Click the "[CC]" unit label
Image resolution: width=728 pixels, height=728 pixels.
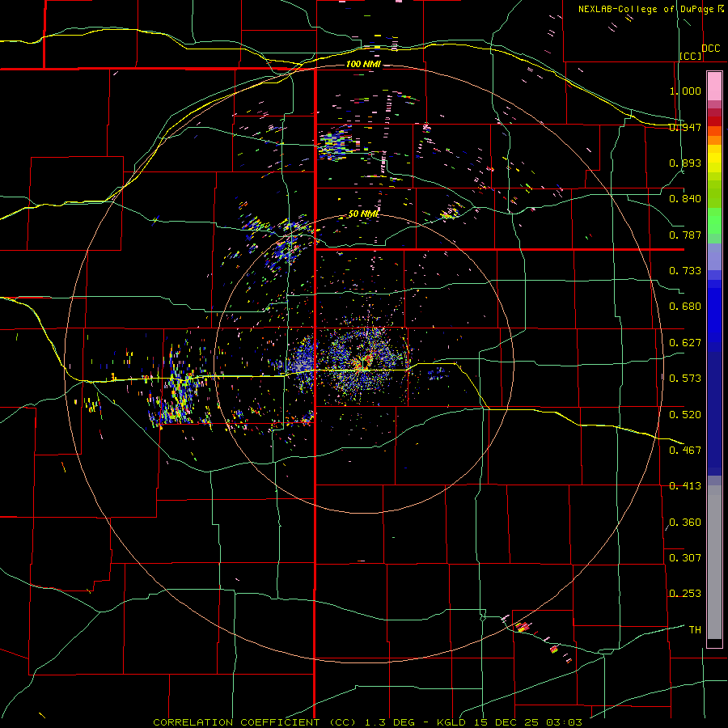[x=691, y=56]
